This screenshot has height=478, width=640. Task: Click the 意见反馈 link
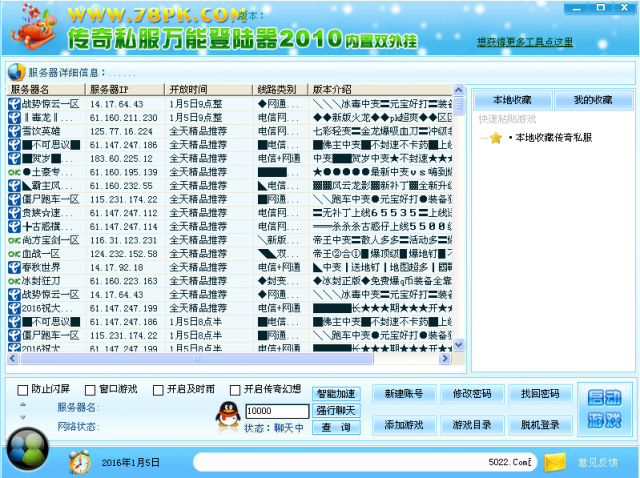pos(598,462)
